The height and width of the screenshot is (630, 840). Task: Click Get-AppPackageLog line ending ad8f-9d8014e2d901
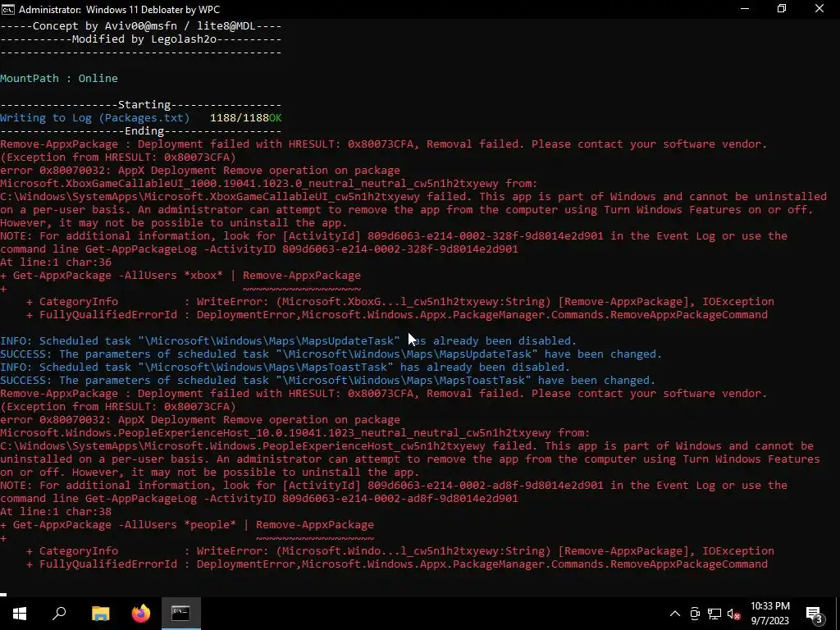tap(258, 498)
